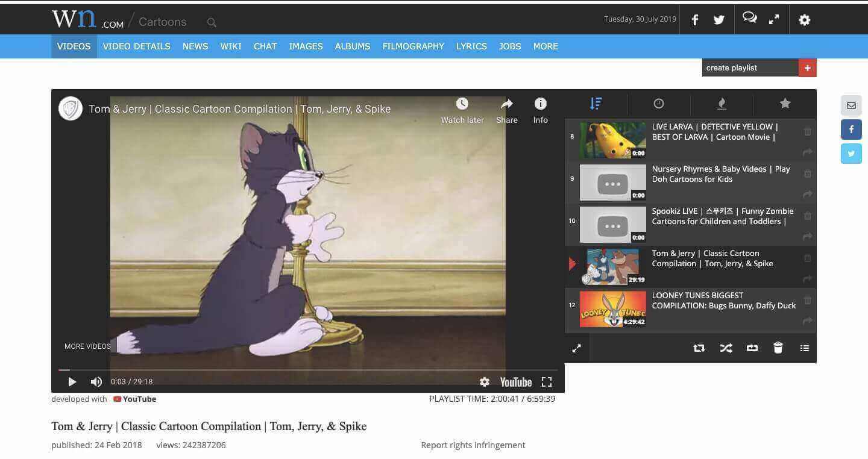Share the LIVE LARVA playlist item arrow
868x459 pixels.
tap(808, 152)
